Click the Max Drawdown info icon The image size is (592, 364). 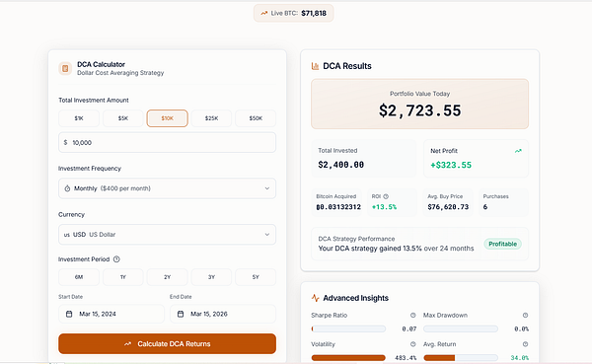(x=525, y=315)
